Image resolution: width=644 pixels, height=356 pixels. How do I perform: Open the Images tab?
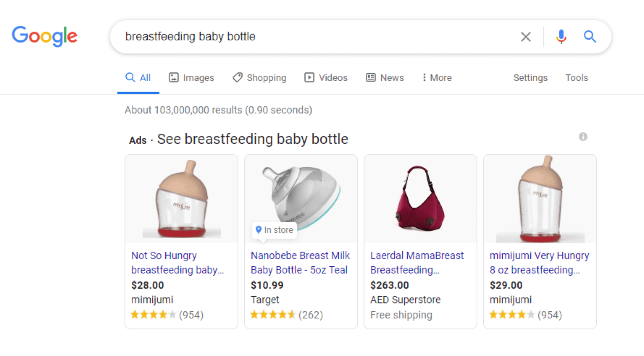(x=191, y=78)
